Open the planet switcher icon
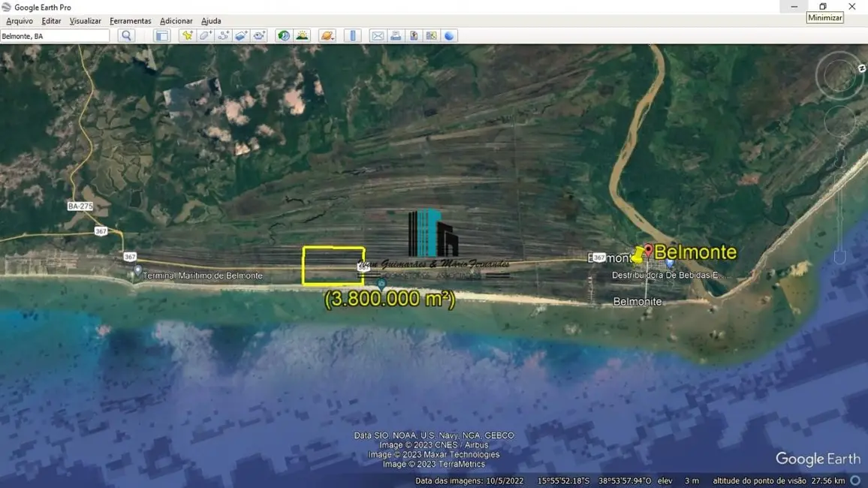 [327, 36]
